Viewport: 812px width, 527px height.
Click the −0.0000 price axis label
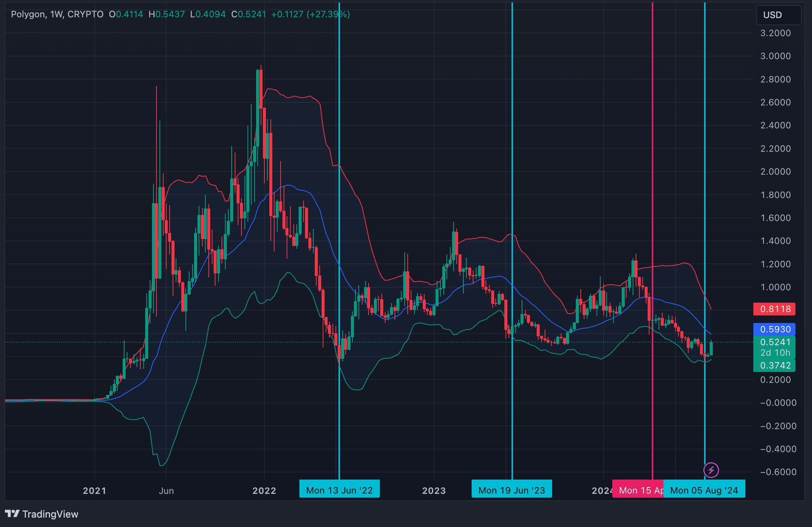(x=778, y=403)
